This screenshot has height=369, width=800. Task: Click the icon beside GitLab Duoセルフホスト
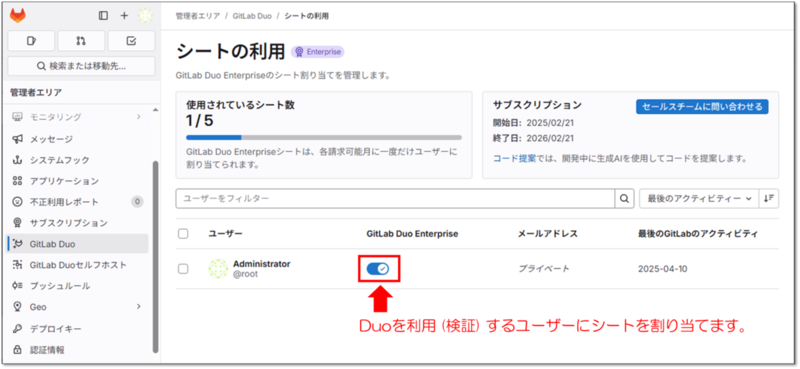click(18, 265)
